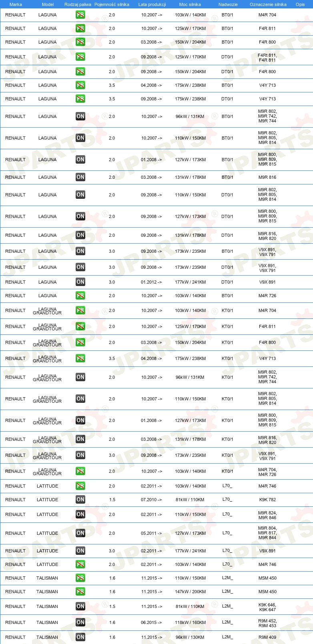313x644 pixels.
Task: Click petrol icon for Laguna Grandtour F4R 811
Action: pyautogui.click(x=80, y=326)
